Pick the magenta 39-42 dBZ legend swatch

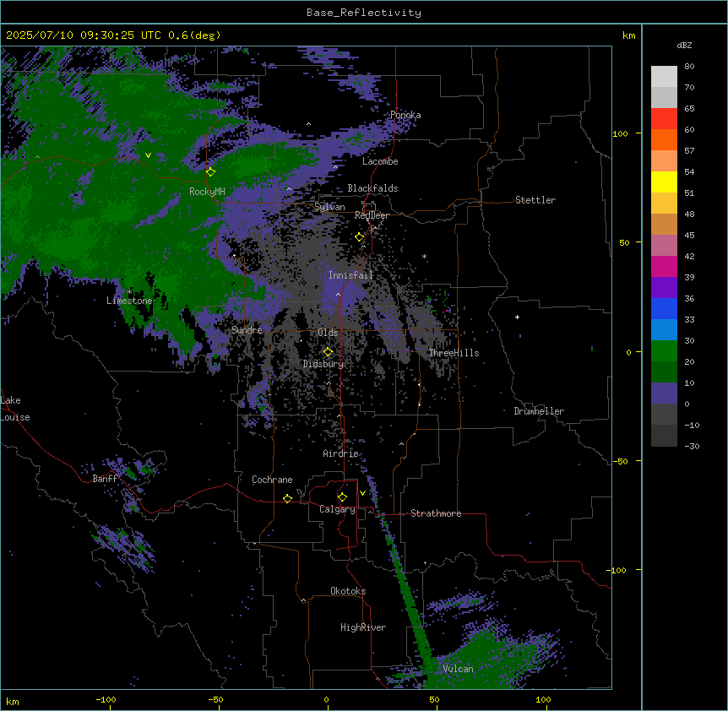click(664, 266)
